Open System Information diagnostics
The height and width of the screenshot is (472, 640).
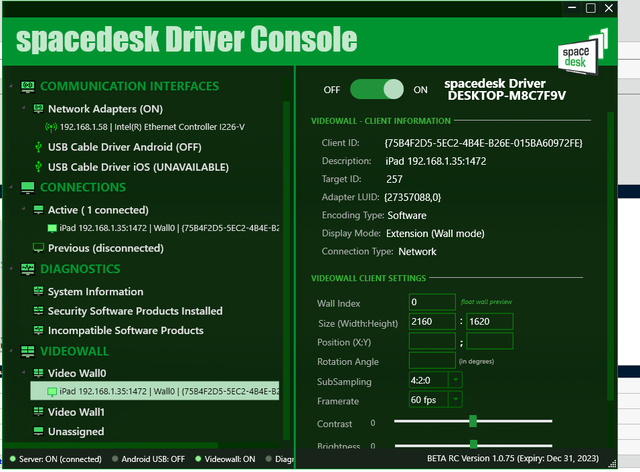96,292
